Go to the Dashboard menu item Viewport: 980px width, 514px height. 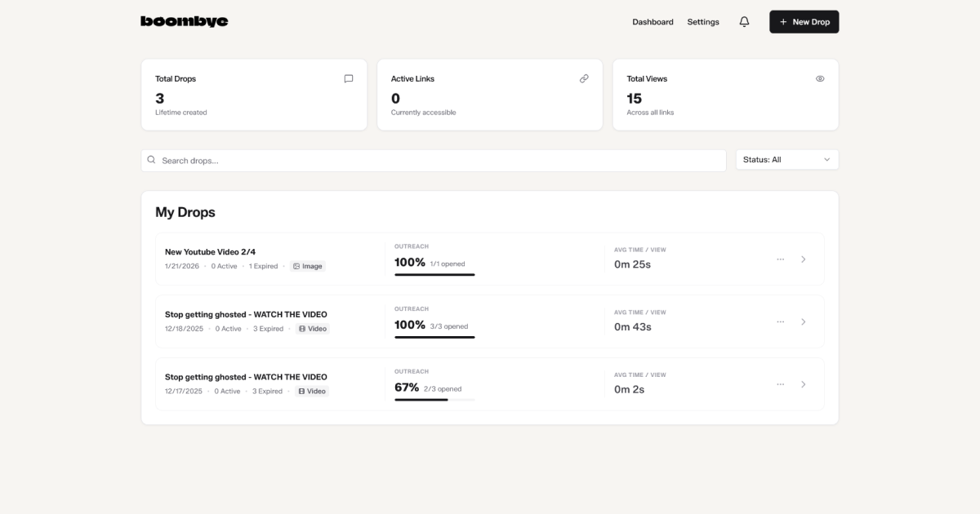click(653, 22)
